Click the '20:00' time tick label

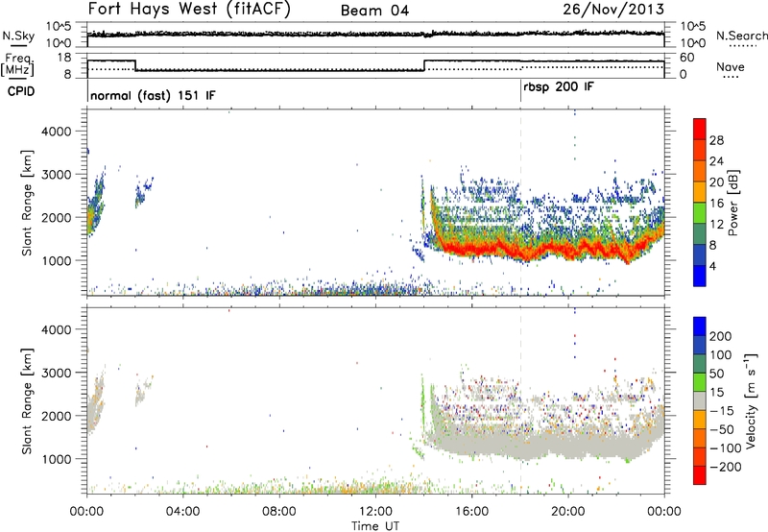(567, 512)
